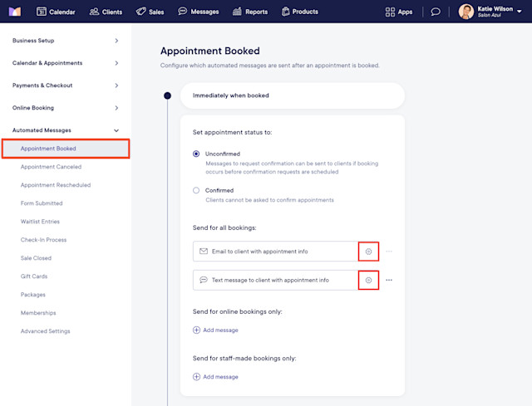532x406 pixels.
Task: Click the Katie Wilson name in header
Action: [x=495, y=9]
